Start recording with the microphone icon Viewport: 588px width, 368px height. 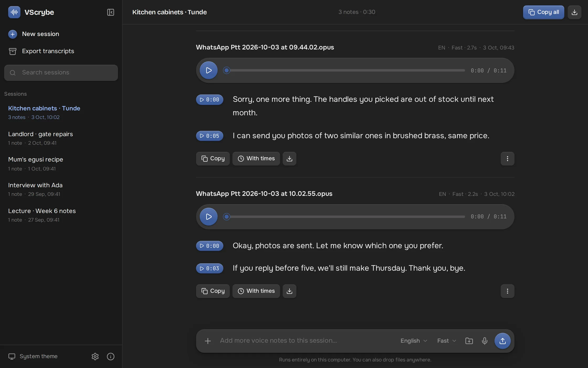pos(485,341)
